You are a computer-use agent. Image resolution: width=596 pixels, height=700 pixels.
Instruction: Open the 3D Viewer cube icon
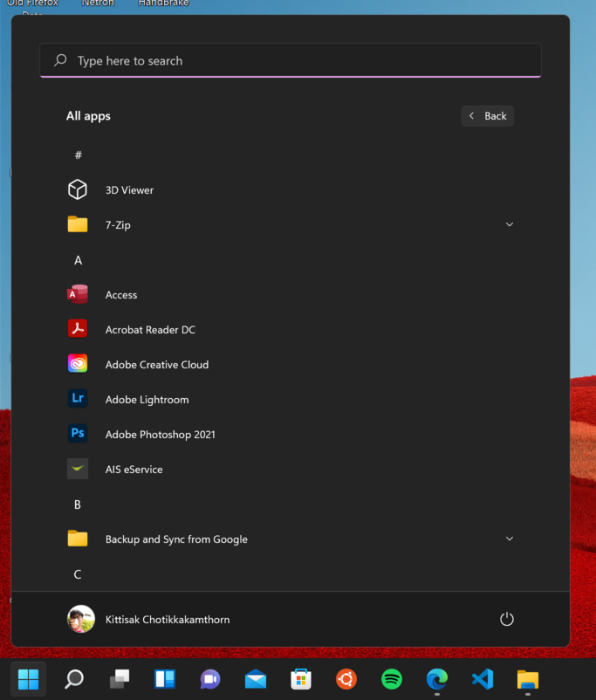click(x=78, y=189)
